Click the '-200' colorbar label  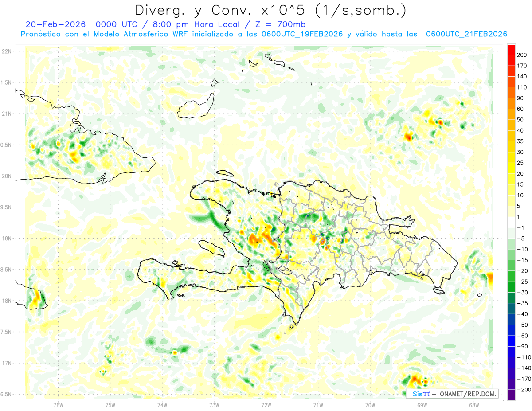[524, 390]
